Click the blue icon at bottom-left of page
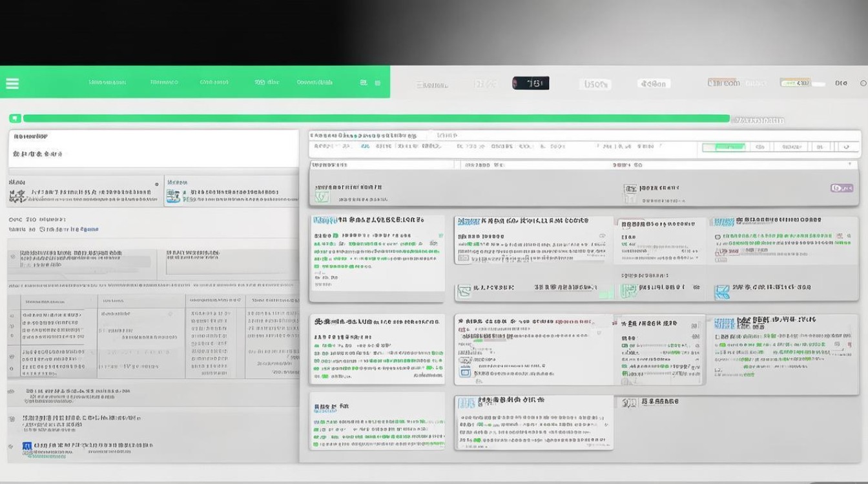Image resolution: width=868 pixels, height=484 pixels. coord(27,446)
